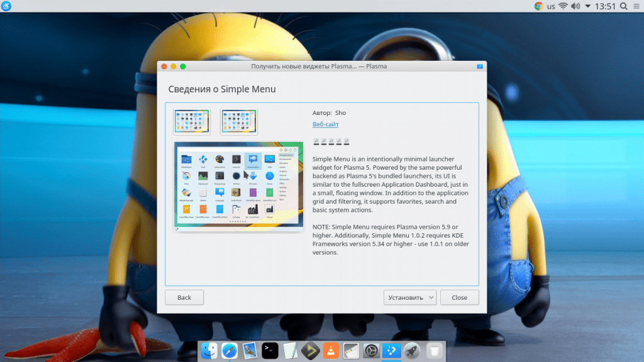Open the KDE launcher in the top panel
This screenshot has width=644, height=362.
click(6, 6)
